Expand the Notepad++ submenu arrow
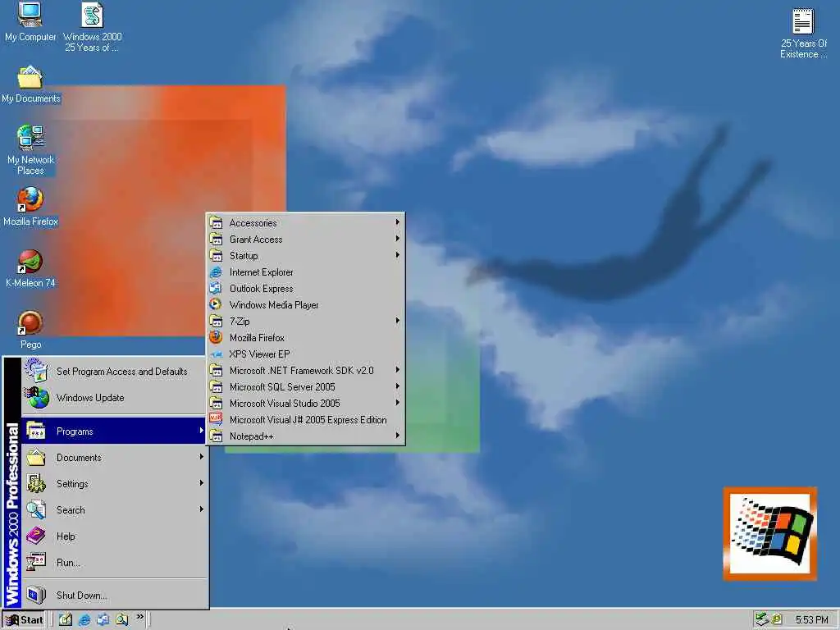 397,436
